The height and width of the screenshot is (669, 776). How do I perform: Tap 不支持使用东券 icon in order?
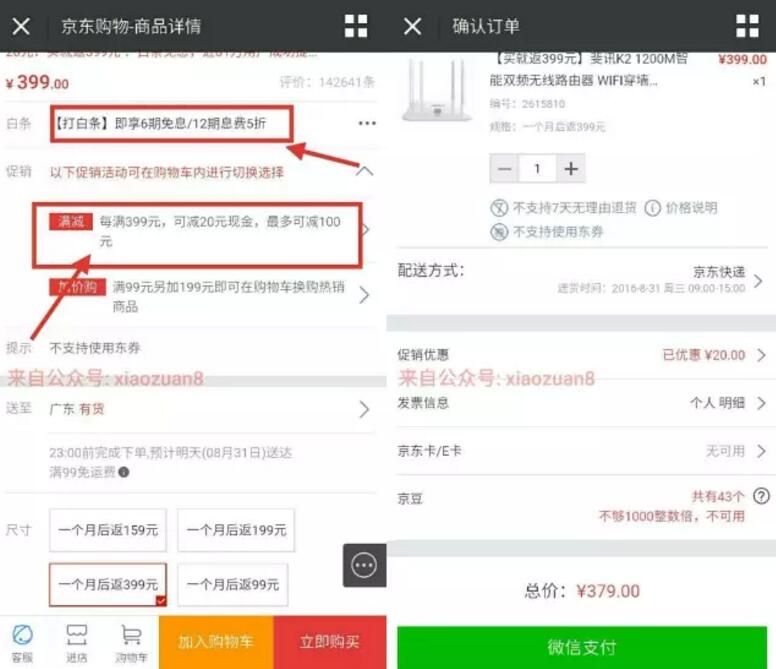coord(499,232)
